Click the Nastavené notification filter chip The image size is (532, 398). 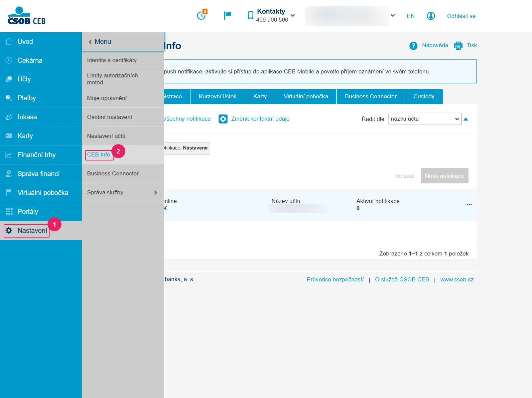(187, 148)
